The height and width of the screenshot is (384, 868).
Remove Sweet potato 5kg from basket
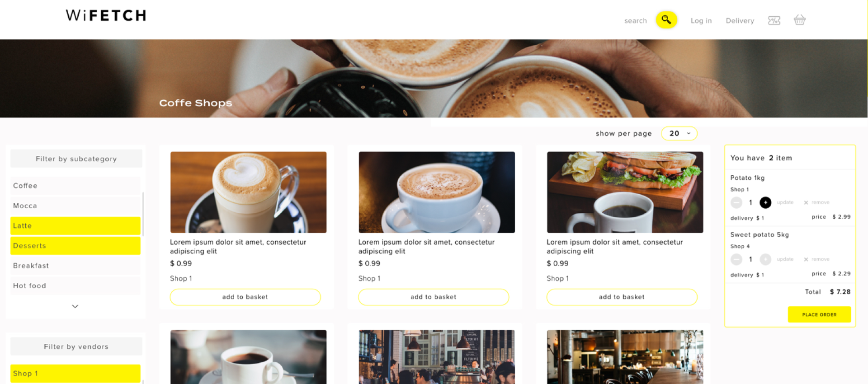tap(816, 259)
